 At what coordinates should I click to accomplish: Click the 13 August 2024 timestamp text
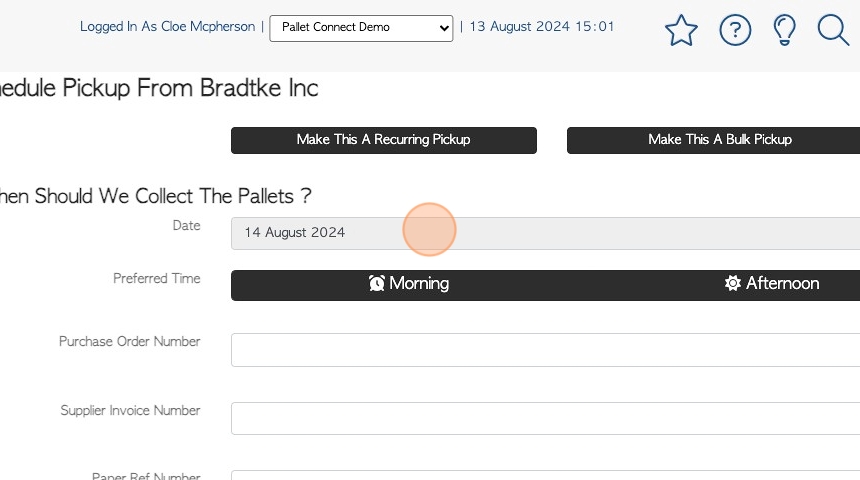(541, 26)
